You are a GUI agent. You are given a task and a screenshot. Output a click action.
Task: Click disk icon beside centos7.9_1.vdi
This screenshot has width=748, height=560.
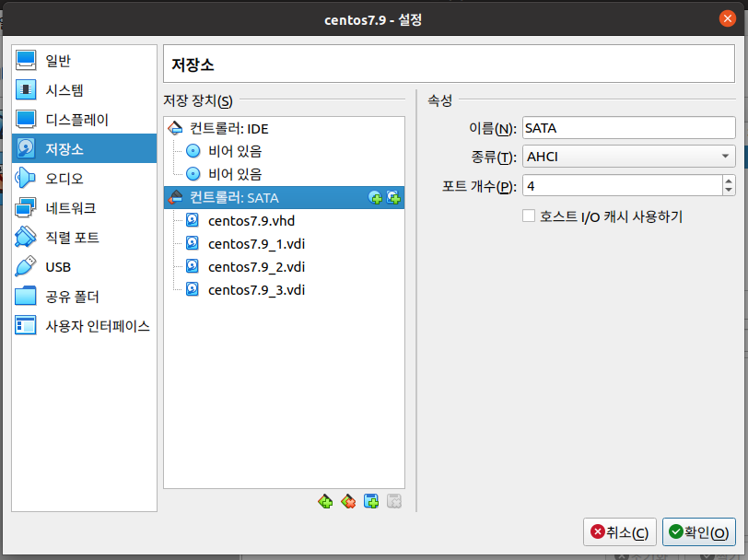tap(193, 243)
